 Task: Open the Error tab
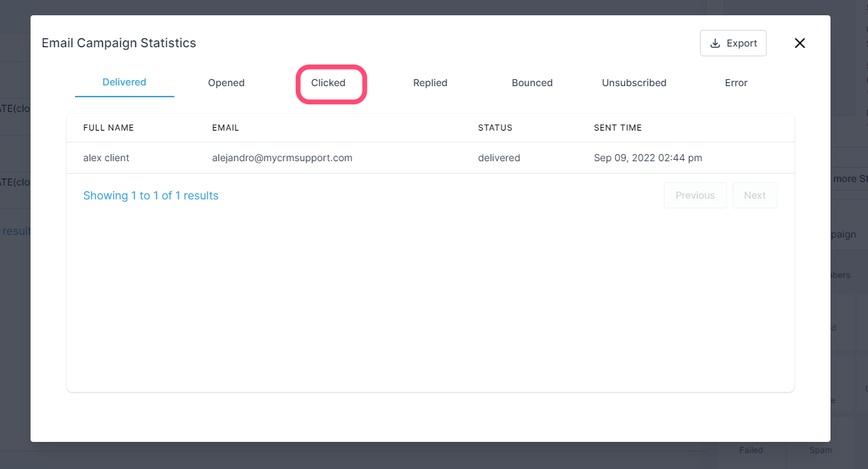click(x=736, y=83)
